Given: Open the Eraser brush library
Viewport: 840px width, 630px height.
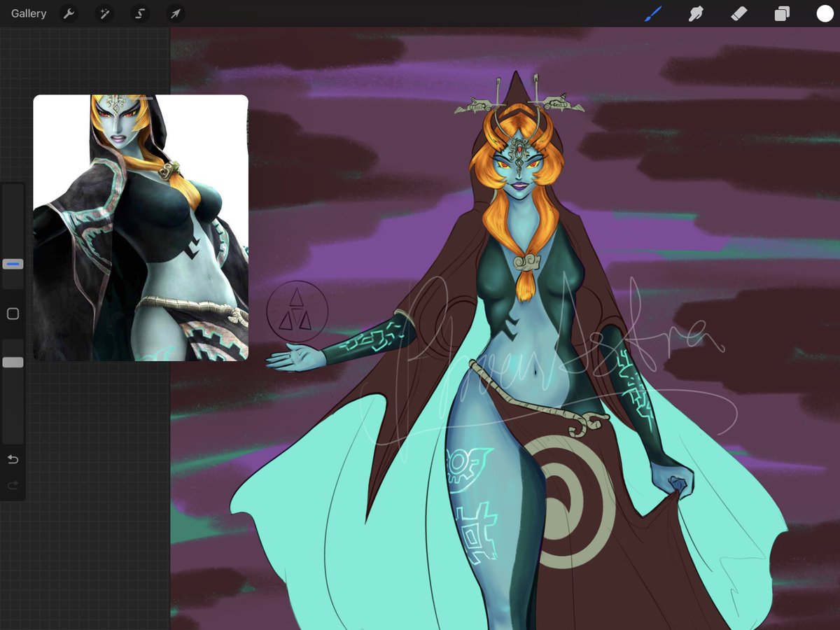Looking at the screenshot, I should click(x=738, y=13).
